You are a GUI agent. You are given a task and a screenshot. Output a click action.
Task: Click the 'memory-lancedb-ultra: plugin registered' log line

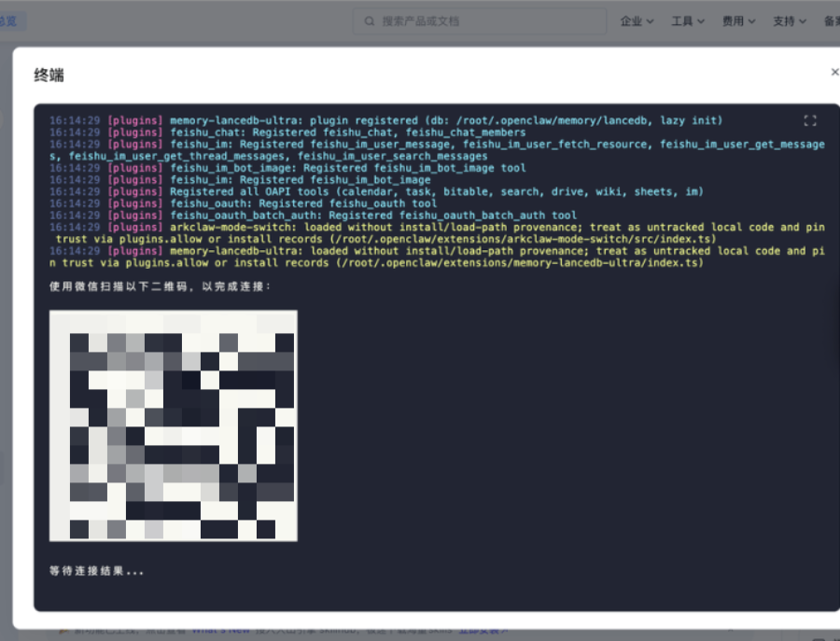point(385,120)
